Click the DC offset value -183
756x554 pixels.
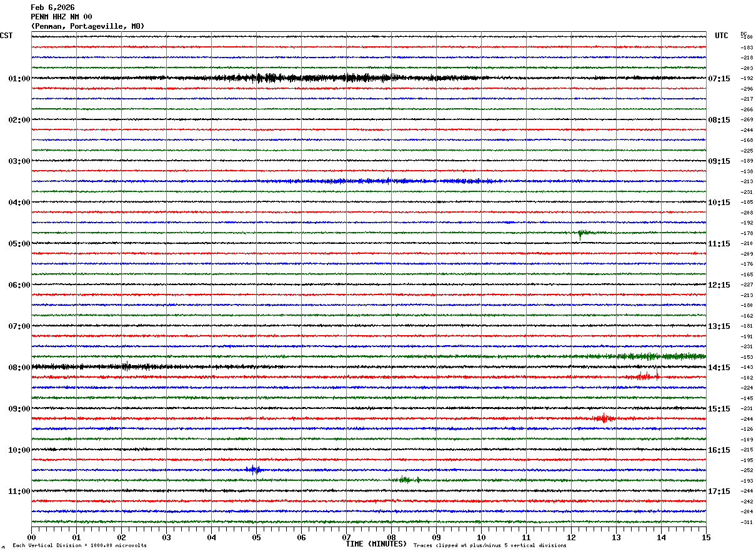tap(747, 48)
